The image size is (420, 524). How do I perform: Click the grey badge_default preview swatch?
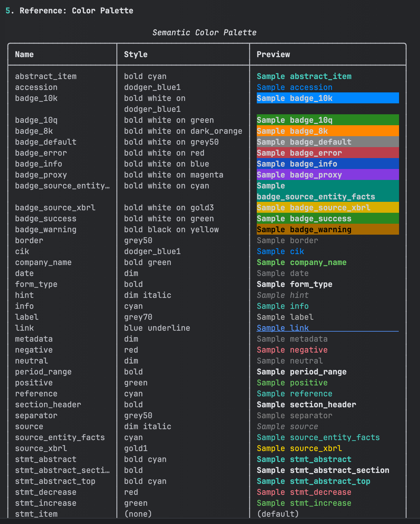[x=328, y=142]
